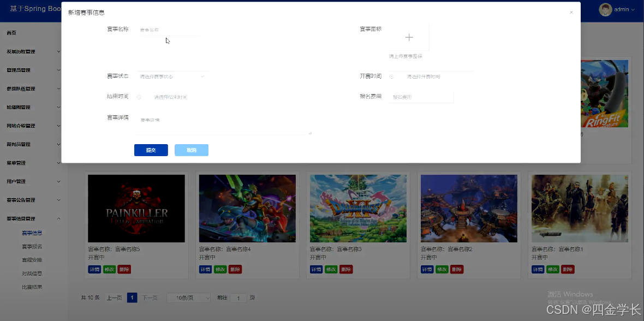644x321 pixels.
Task: Focus the 结束时间 date input
Action: click(178, 97)
